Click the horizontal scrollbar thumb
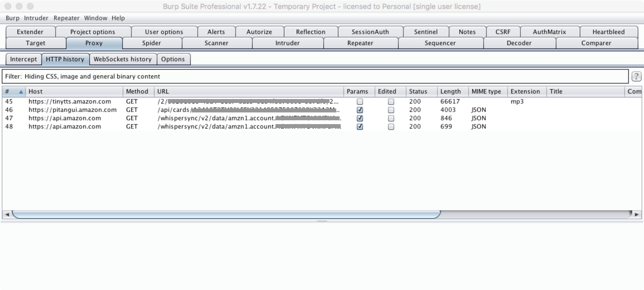 point(226,214)
